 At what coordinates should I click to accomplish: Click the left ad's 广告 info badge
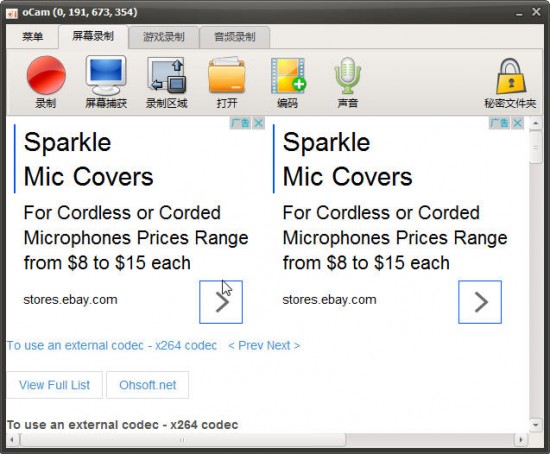point(240,123)
